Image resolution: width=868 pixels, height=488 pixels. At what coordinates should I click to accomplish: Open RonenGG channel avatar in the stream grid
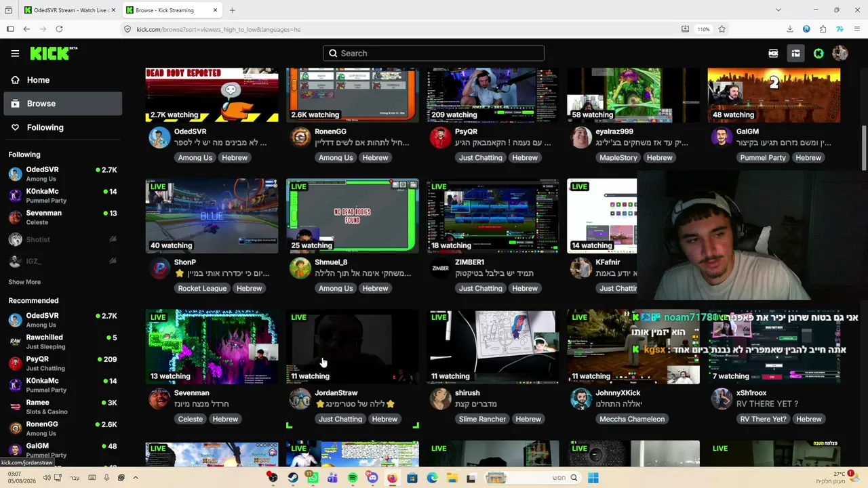click(300, 137)
